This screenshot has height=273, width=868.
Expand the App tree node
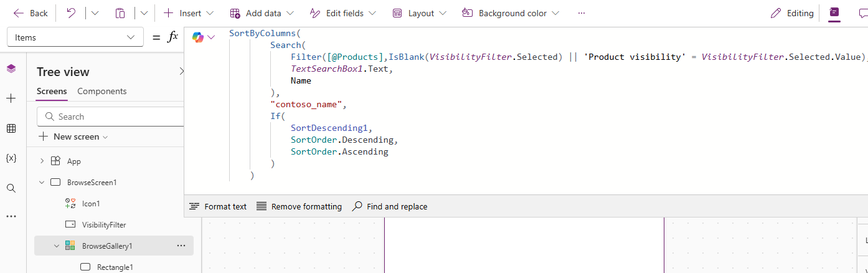[x=42, y=161]
